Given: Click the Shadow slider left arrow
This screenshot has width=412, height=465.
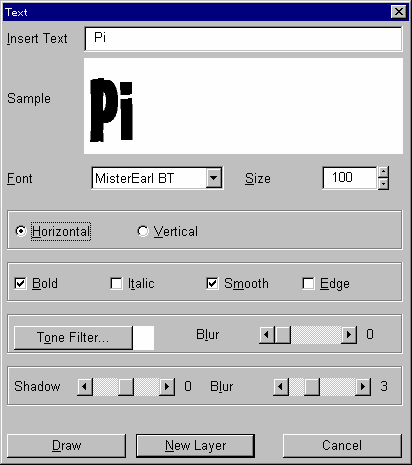Looking at the screenshot, I should [x=85, y=387].
